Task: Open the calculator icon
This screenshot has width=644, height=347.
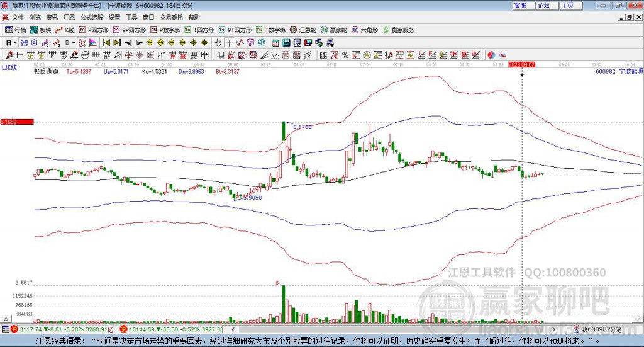Action: pos(287,43)
